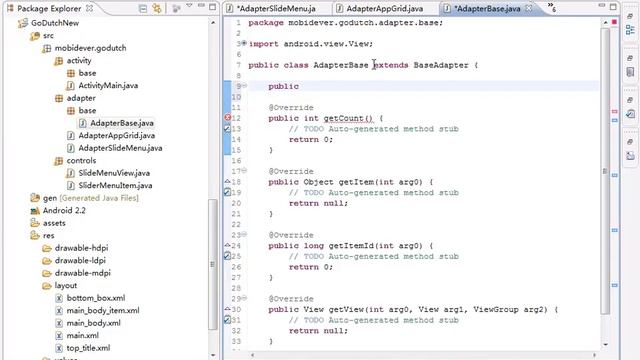
Task: Open the Tasks fast view icon
Action: (x=630, y=114)
